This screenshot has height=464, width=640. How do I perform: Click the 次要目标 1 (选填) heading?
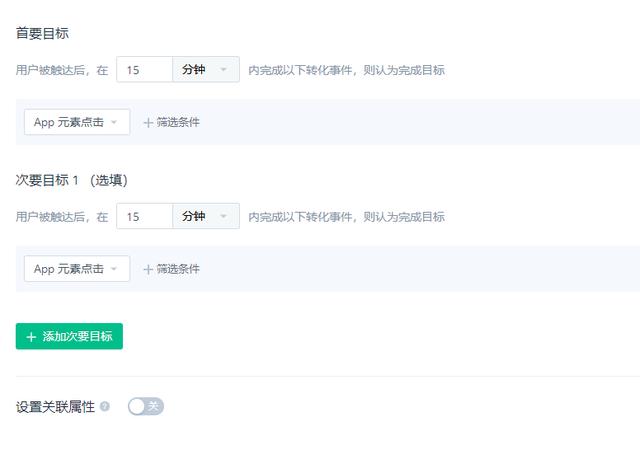tap(71, 180)
